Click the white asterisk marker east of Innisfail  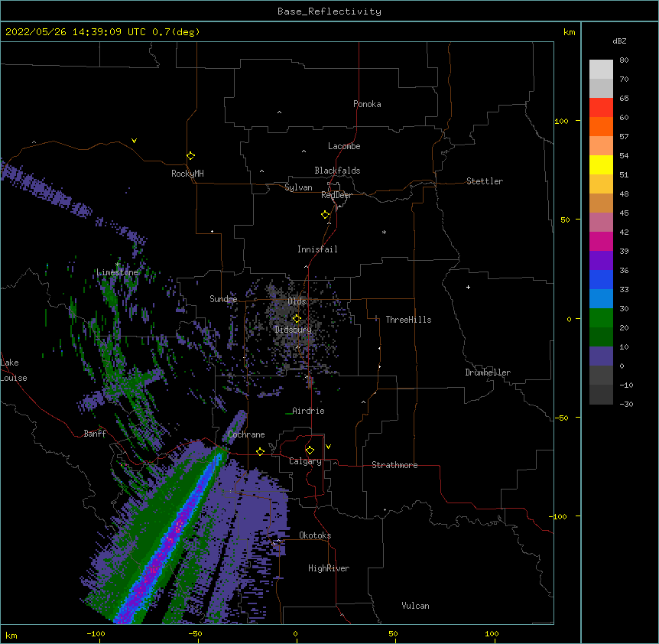coord(384,233)
